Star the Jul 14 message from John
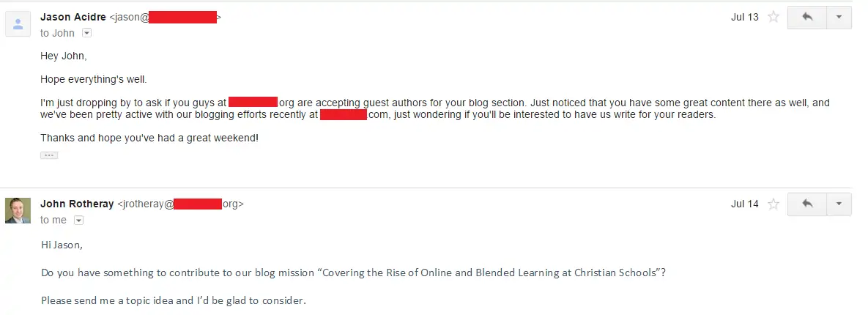Screen dimensions: 868x315 [x=774, y=204]
